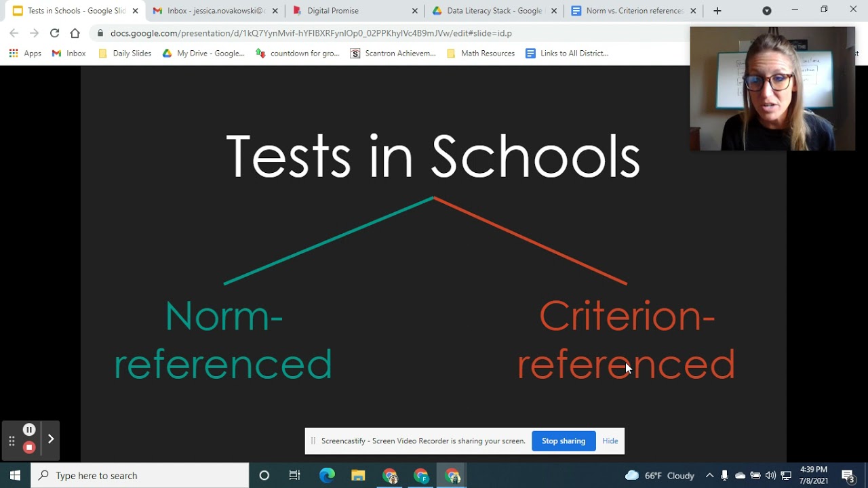Open the first Chrome profile taskbar icon
The height and width of the screenshot is (488, 868).
[x=389, y=475]
